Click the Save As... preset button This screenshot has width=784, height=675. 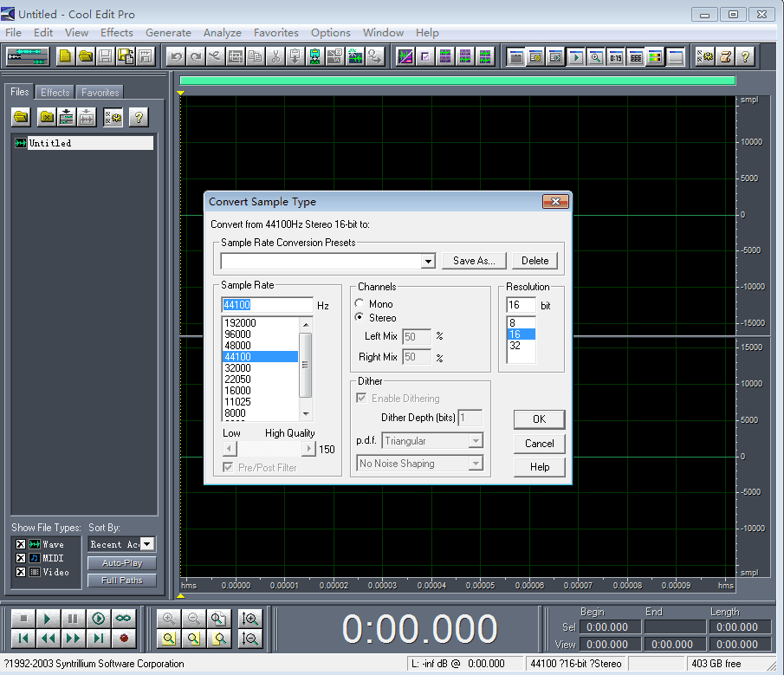[475, 261]
